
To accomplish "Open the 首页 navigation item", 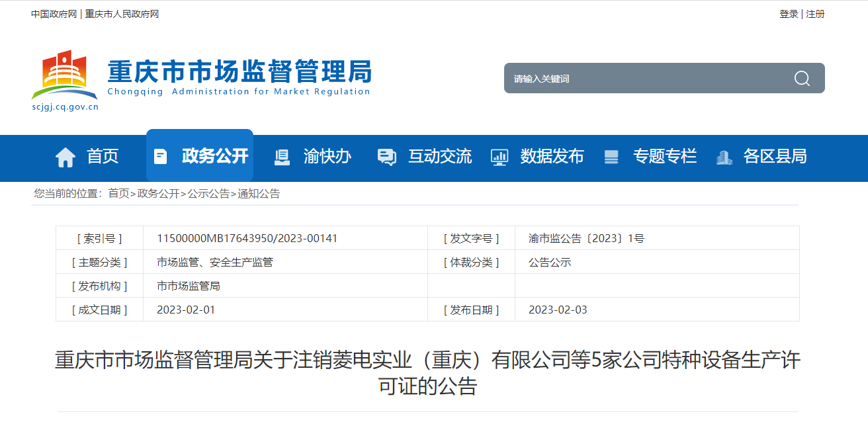I will coord(103,156).
